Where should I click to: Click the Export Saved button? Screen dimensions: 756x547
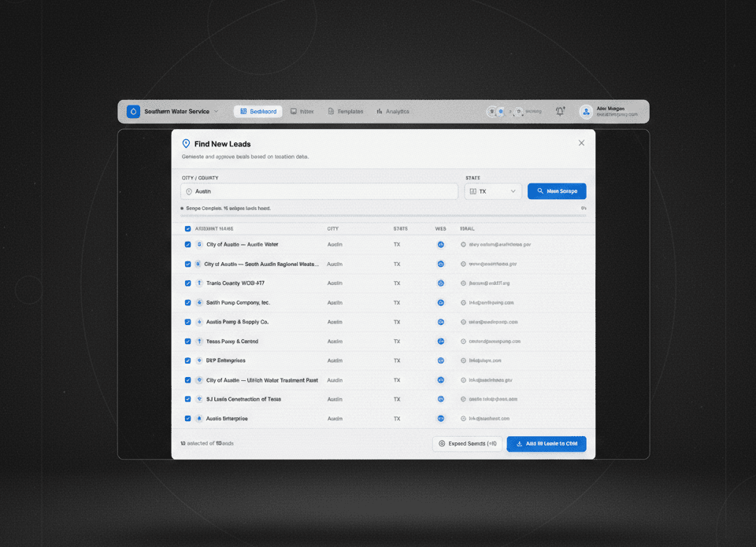(468, 443)
